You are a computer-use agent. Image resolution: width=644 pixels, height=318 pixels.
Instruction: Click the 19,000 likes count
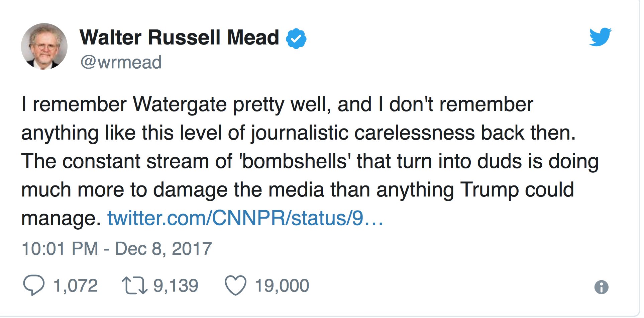(x=282, y=286)
